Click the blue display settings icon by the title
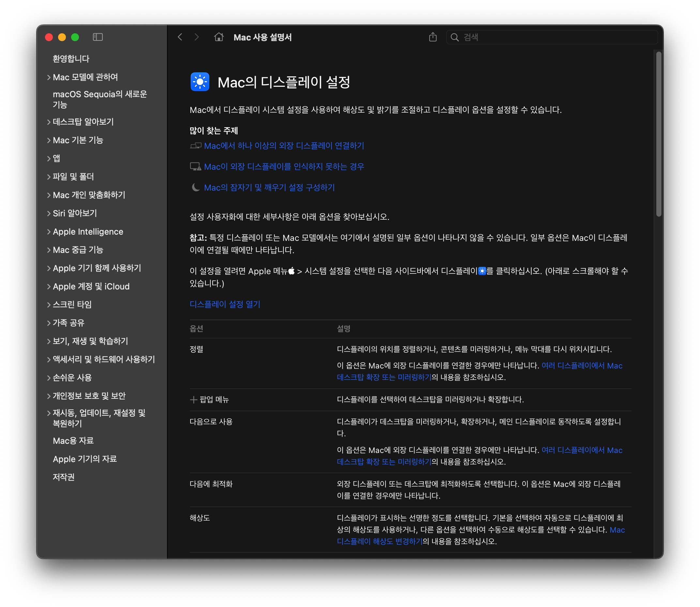The width and height of the screenshot is (700, 607). click(x=200, y=82)
